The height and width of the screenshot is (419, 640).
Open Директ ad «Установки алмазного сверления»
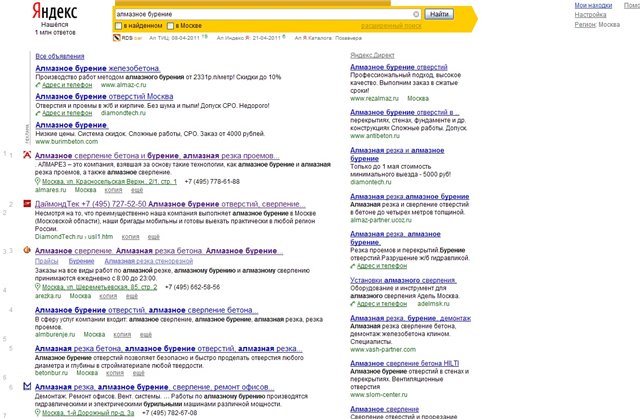click(403, 280)
